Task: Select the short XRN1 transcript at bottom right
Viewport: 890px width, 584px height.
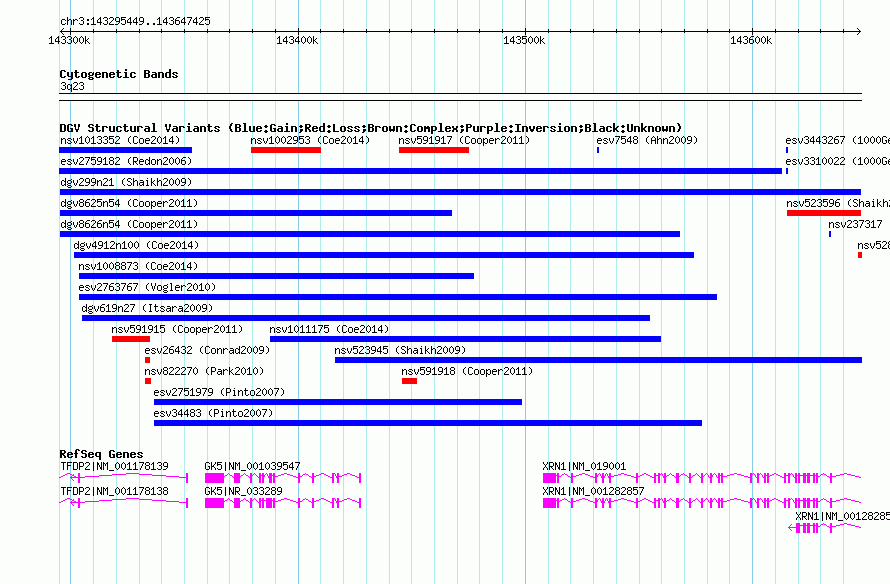Action: point(825,528)
